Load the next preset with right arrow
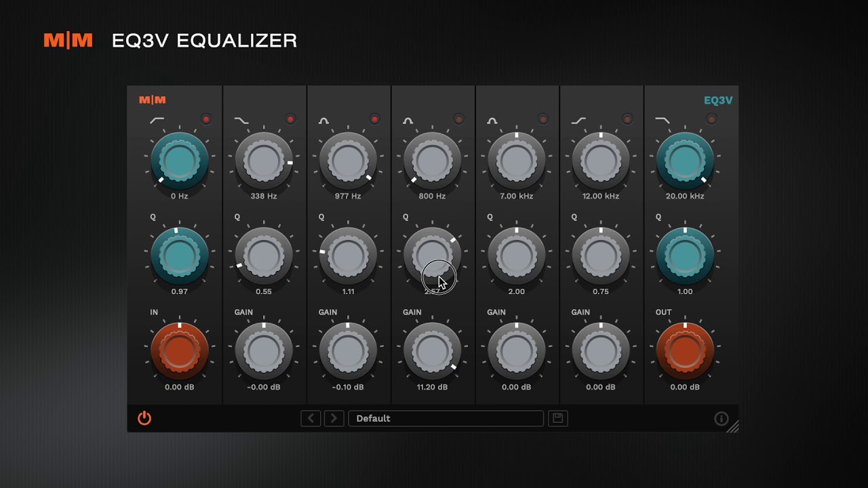Image resolution: width=868 pixels, height=488 pixels. pos(334,418)
